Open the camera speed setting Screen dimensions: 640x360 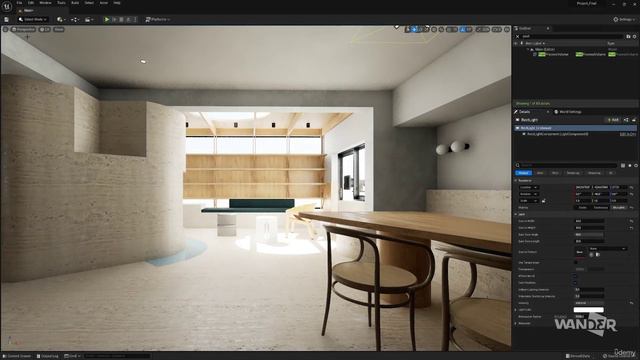pos(496,29)
